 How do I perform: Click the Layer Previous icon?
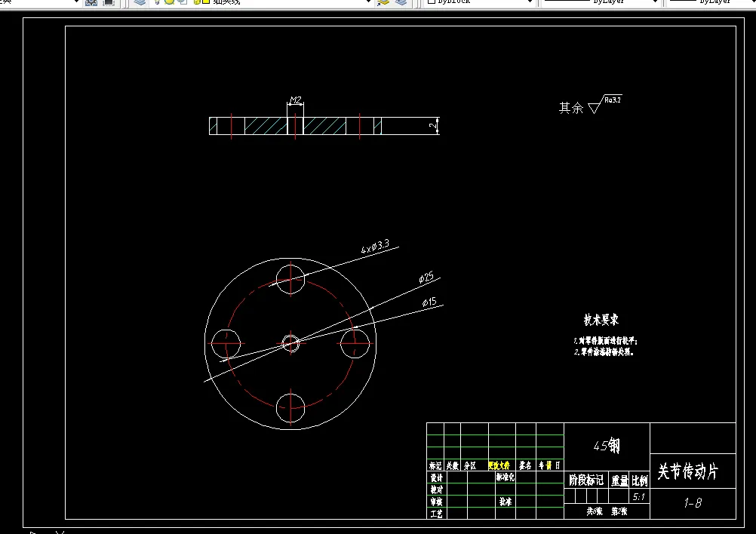401,2
